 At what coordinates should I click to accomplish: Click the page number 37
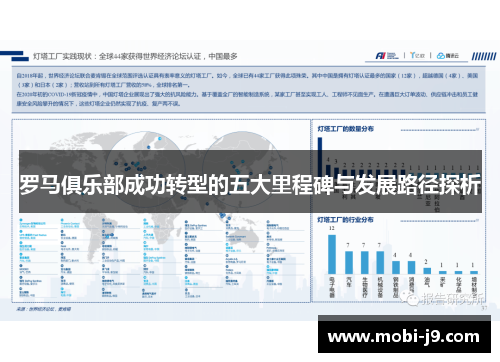[x=484, y=308]
